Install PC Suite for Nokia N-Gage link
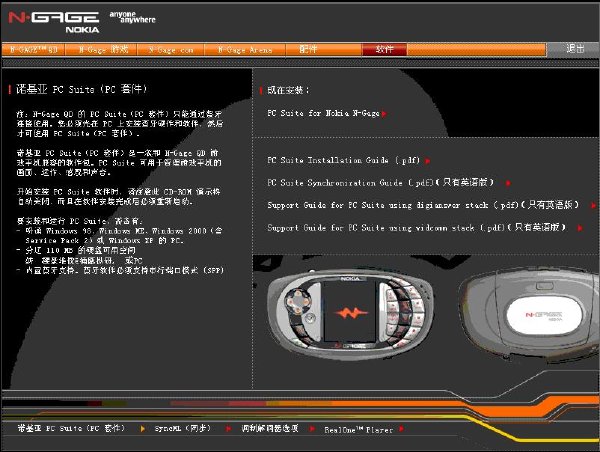This screenshot has height=452, width=600. click(x=323, y=113)
